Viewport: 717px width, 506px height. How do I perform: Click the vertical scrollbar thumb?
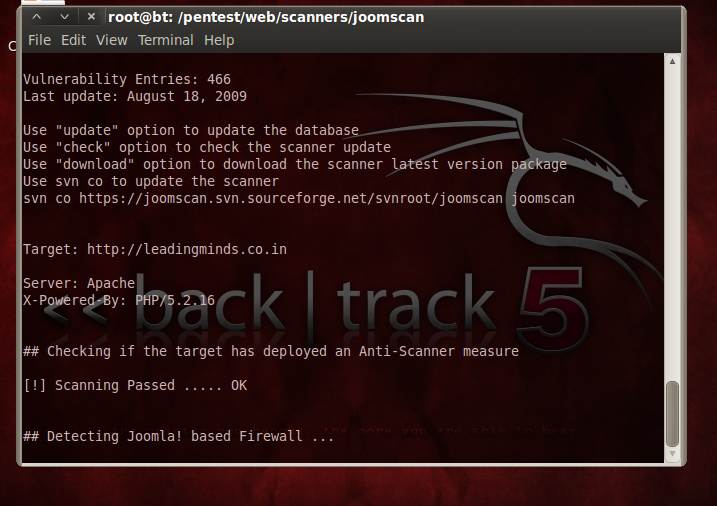[x=672, y=414]
